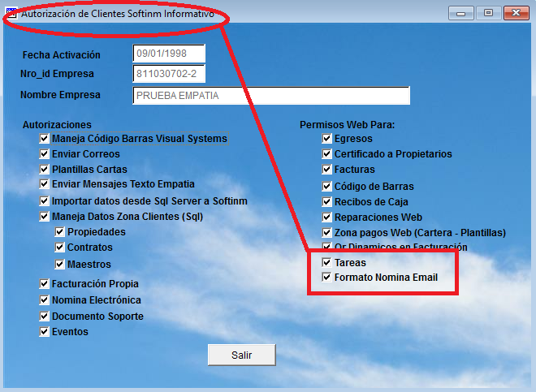Toggle the Contratos checkbox
Screen dimensions: 536x392
point(59,247)
